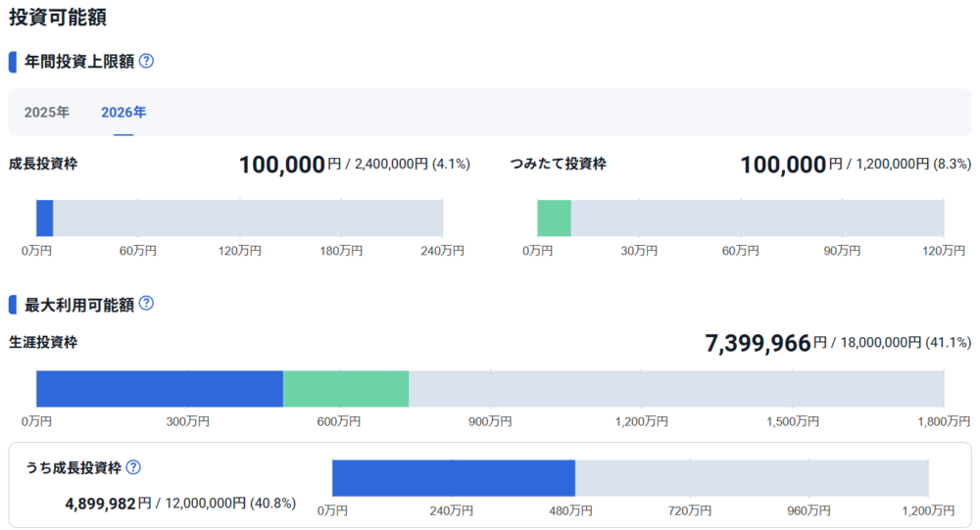Open help icon next to 最大利用可能額
Viewport: 980px width, 530px height.
point(146,304)
